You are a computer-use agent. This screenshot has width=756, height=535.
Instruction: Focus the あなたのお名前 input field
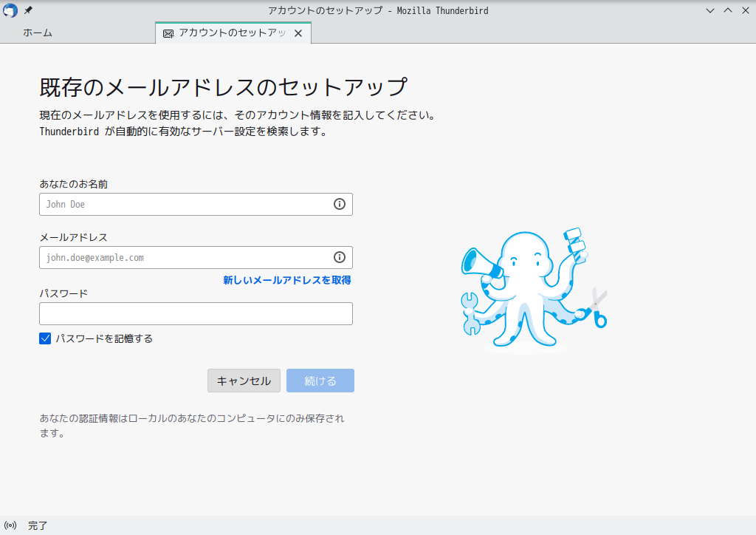pos(196,204)
